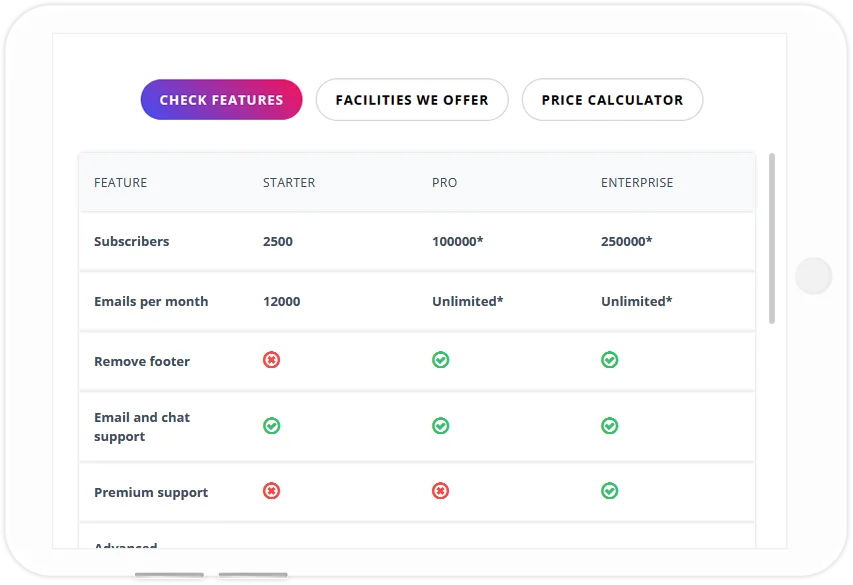This screenshot has height=585, width=853.
Task: Click the red cross for Pro Premium support
Action: coord(441,491)
